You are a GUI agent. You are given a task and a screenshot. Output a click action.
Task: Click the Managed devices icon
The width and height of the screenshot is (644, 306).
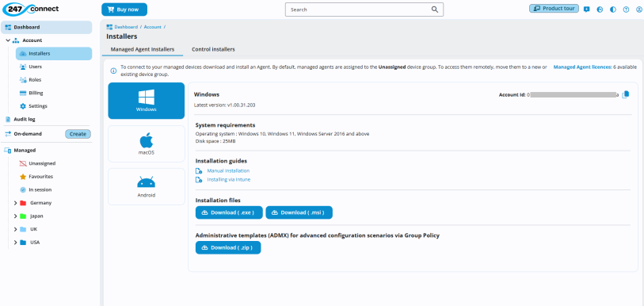pos(8,151)
